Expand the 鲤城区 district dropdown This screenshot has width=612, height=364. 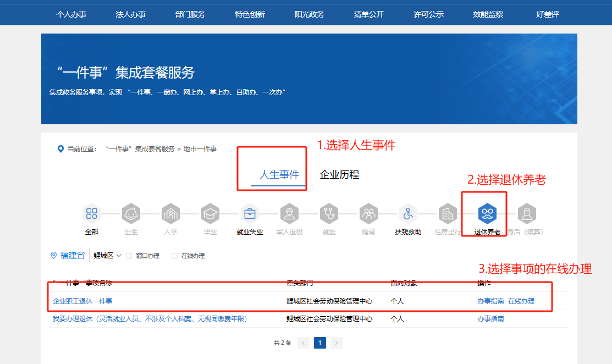click(x=107, y=256)
